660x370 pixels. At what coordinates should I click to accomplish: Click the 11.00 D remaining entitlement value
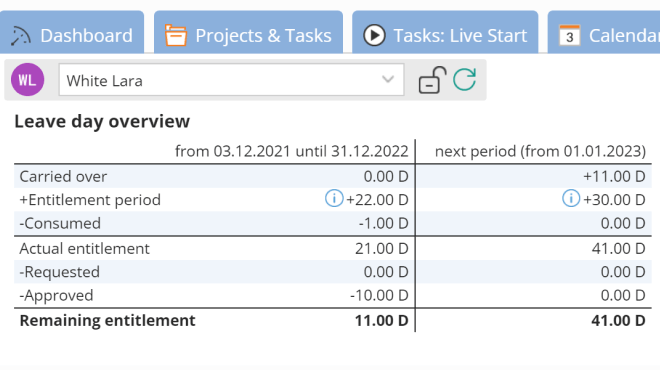[382, 321]
